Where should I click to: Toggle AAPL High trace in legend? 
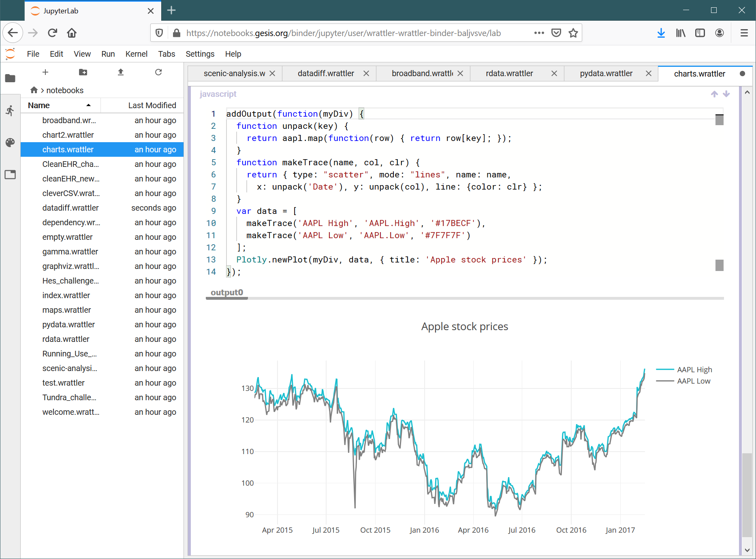click(684, 369)
